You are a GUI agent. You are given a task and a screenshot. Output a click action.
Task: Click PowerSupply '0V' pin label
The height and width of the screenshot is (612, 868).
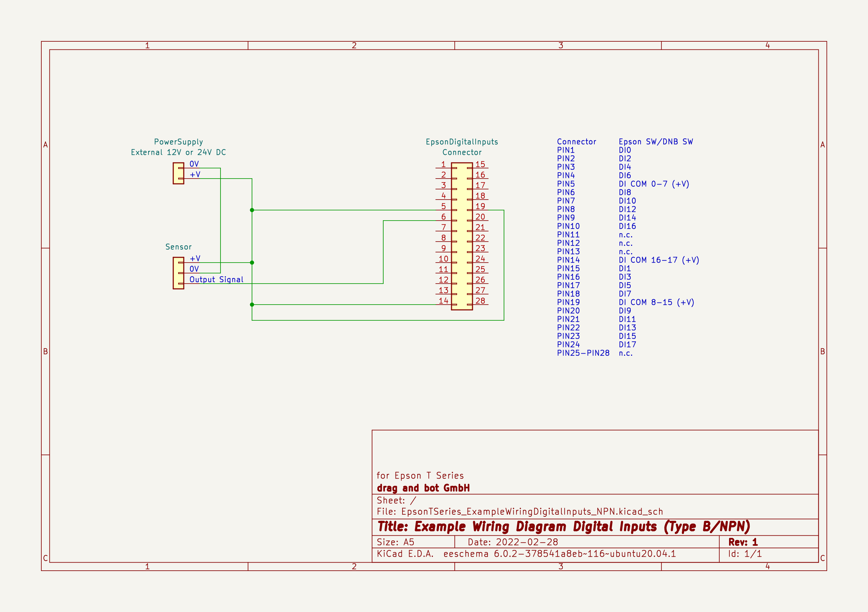[194, 164]
